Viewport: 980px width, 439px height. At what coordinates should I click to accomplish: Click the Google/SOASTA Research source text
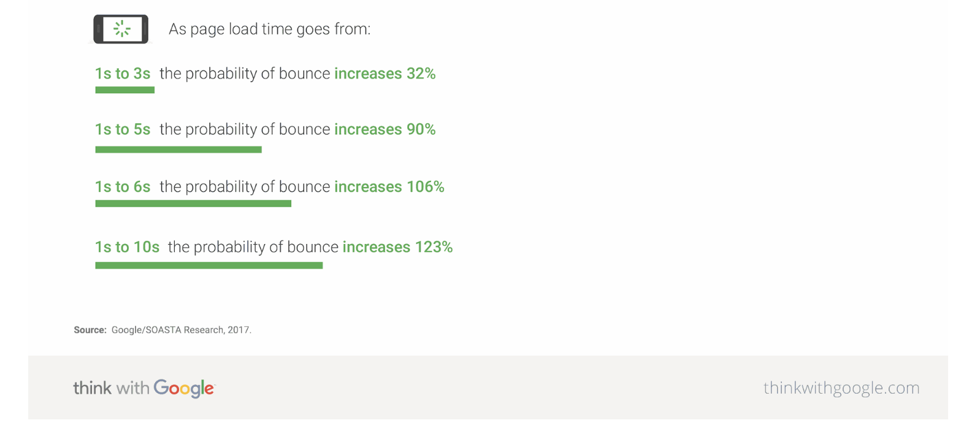[181, 330]
